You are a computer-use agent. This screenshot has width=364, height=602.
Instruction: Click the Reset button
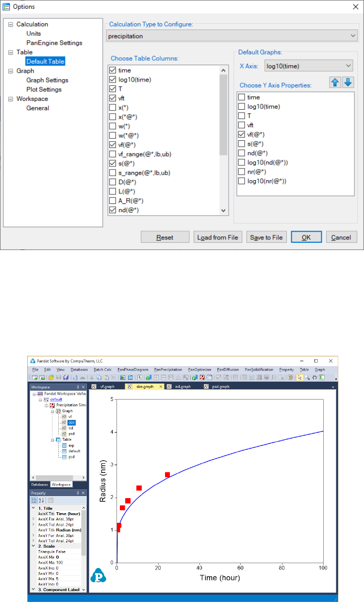165,237
